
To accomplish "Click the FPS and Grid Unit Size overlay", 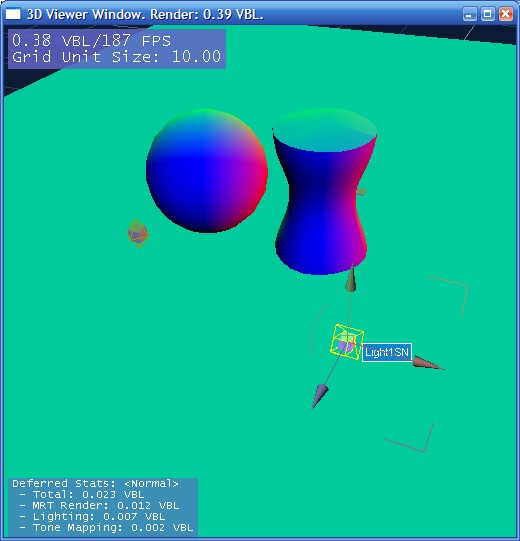I will click(x=117, y=49).
